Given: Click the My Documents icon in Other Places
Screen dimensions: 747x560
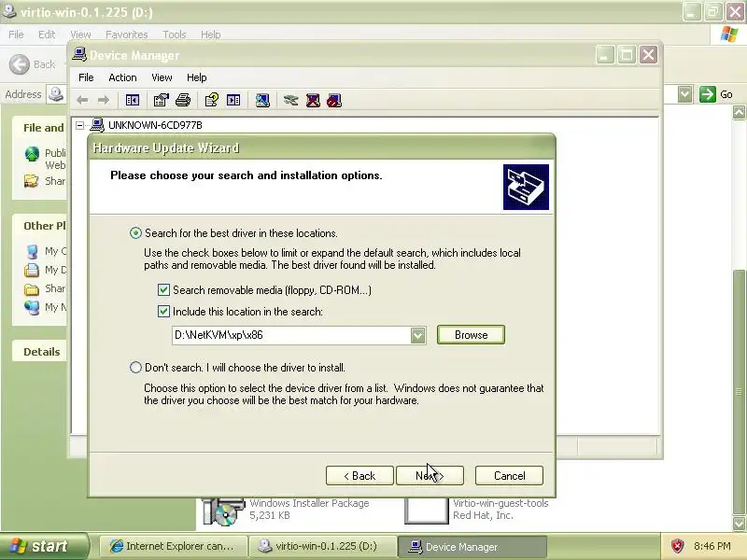Looking at the screenshot, I should [x=32, y=270].
